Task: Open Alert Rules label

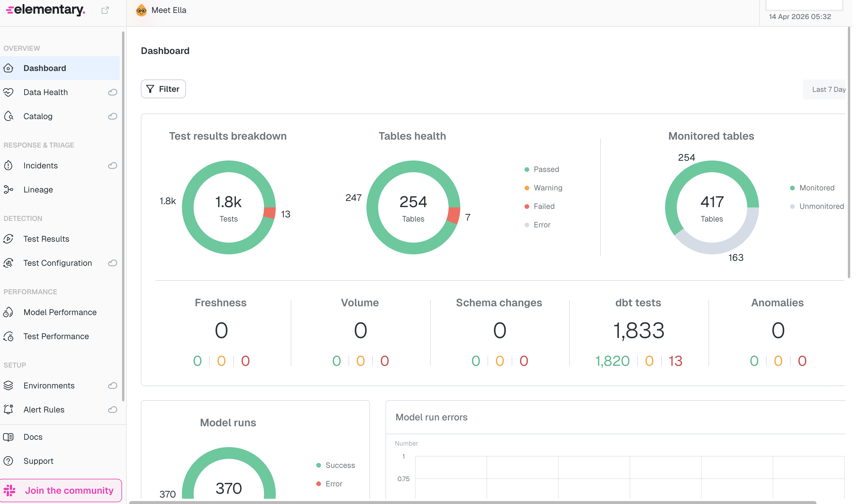Action: [x=44, y=410]
